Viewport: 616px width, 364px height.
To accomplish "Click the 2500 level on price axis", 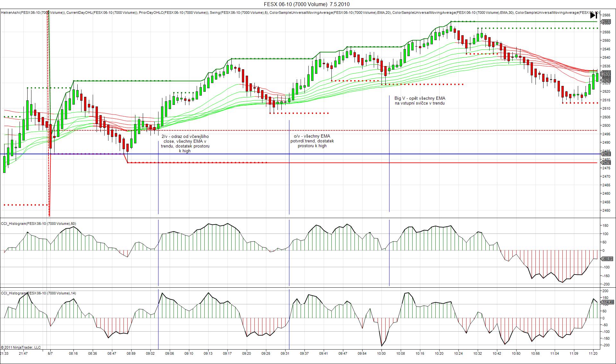I will coord(606,125).
